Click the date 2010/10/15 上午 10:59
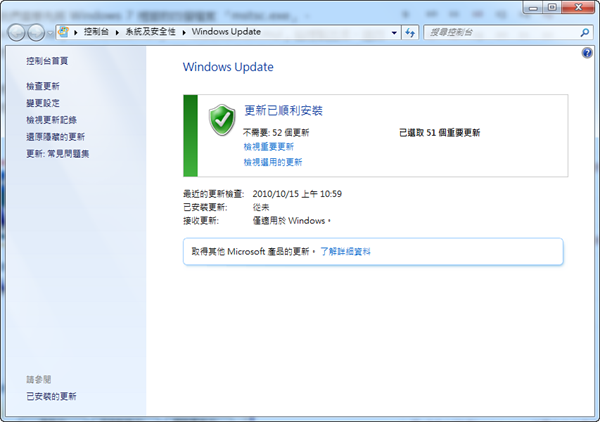Viewport: 600px width, 422px height. pos(297,194)
